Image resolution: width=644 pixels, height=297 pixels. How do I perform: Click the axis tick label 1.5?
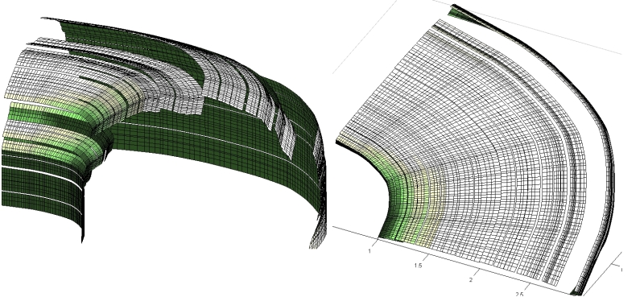point(418,266)
